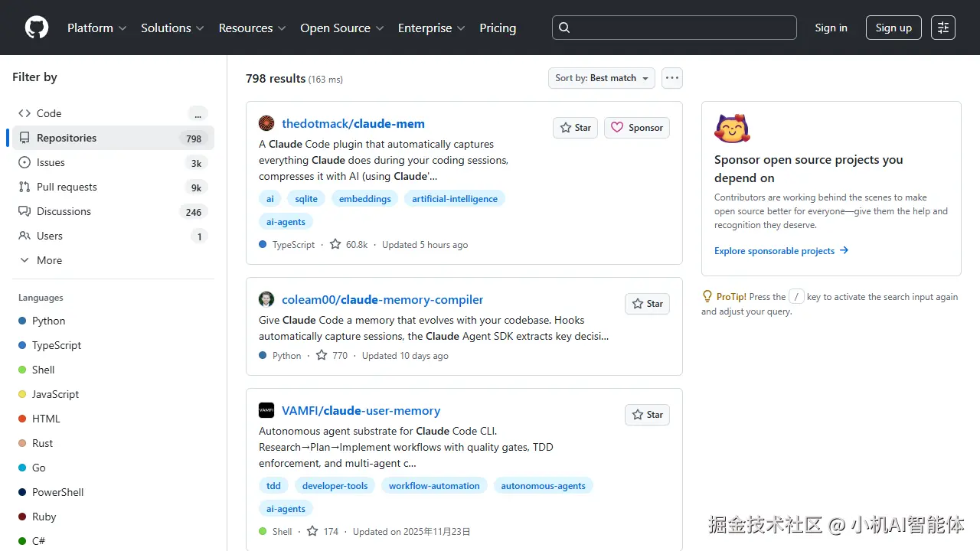Screen dimensions: 980x551
Task: Filter by Python language with blue dot
Action: pyautogui.click(x=48, y=321)
